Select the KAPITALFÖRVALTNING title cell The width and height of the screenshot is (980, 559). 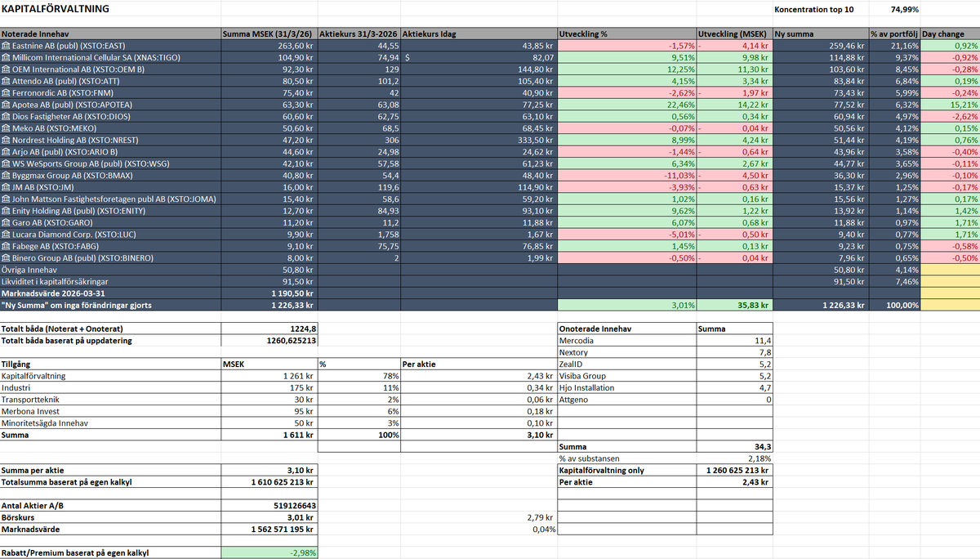point(110,10)
